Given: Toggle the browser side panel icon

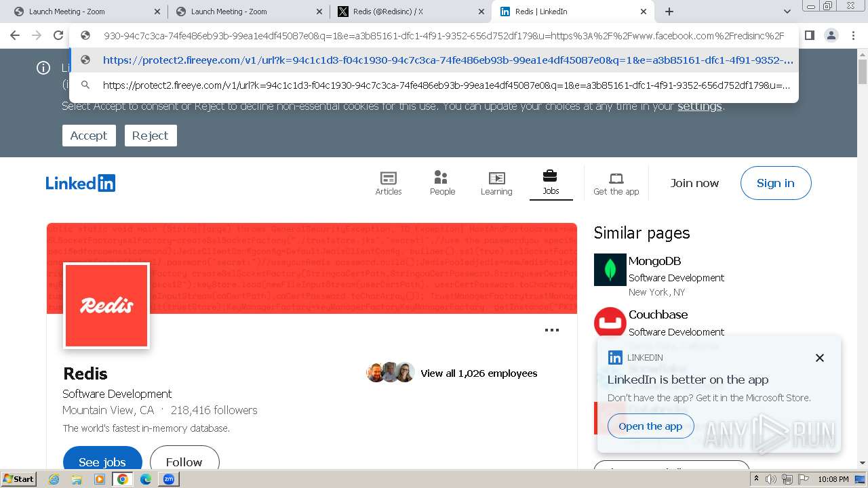Looking at the screenshot, I should [809, 35].
